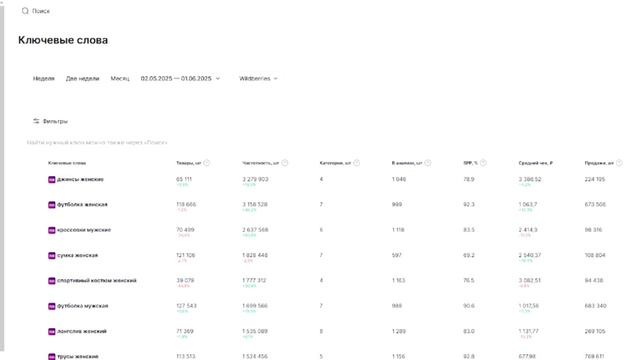
Task: Sort by the Продажи, шт column header
Action: pyautogui.click(x=599, y=163)
